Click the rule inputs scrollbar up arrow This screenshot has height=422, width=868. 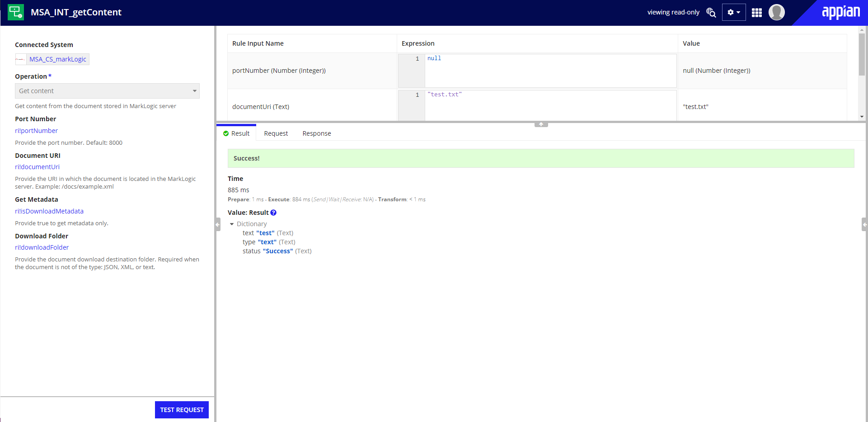(x=862, y=29)
